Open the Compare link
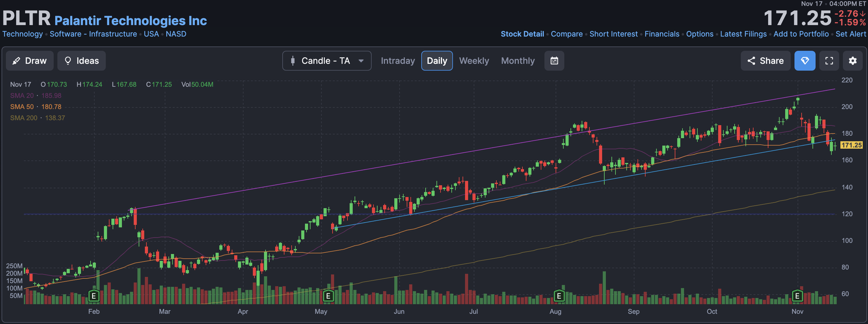The image size is (868, 324). [x=567, y=34]
